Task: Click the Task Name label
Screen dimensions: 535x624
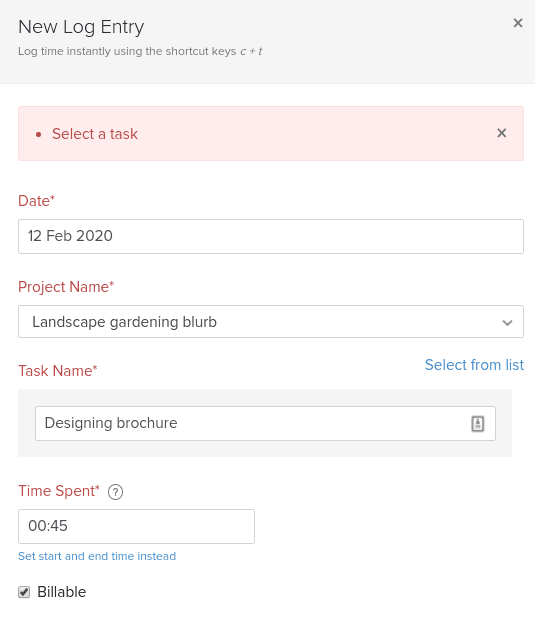Action: (58, 371)
